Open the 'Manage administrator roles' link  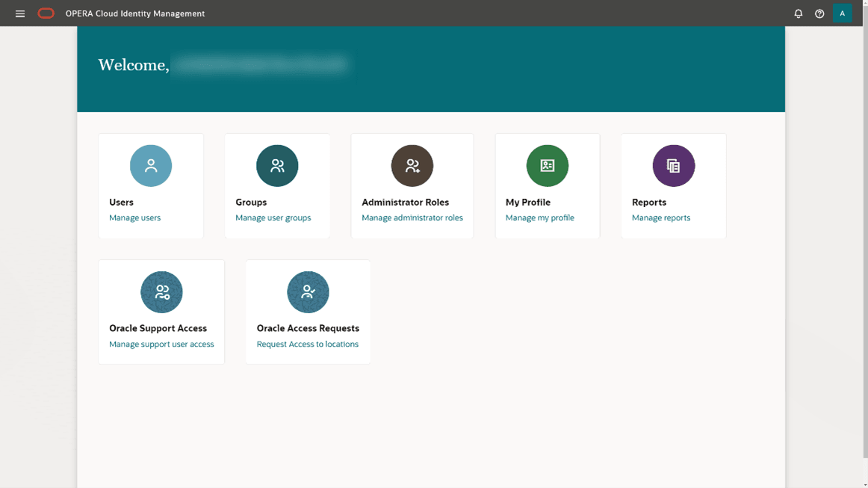click(x=412, y=217)
